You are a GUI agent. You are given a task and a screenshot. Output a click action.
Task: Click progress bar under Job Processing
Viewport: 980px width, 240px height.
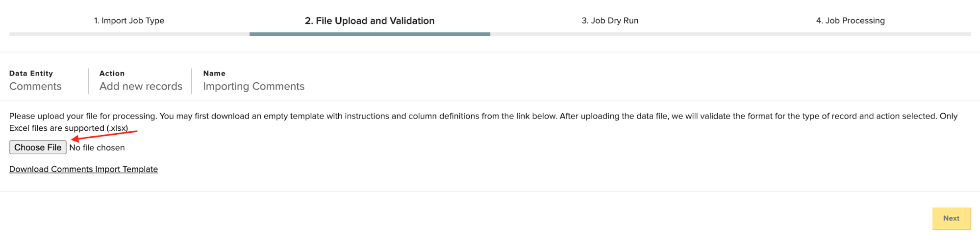(x=851, y=34)
